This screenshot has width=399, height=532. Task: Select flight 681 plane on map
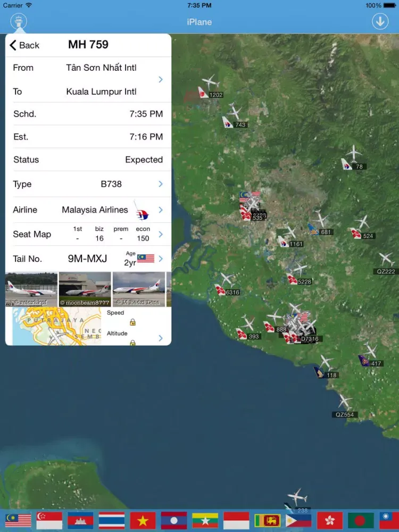(x=320, y=218)
